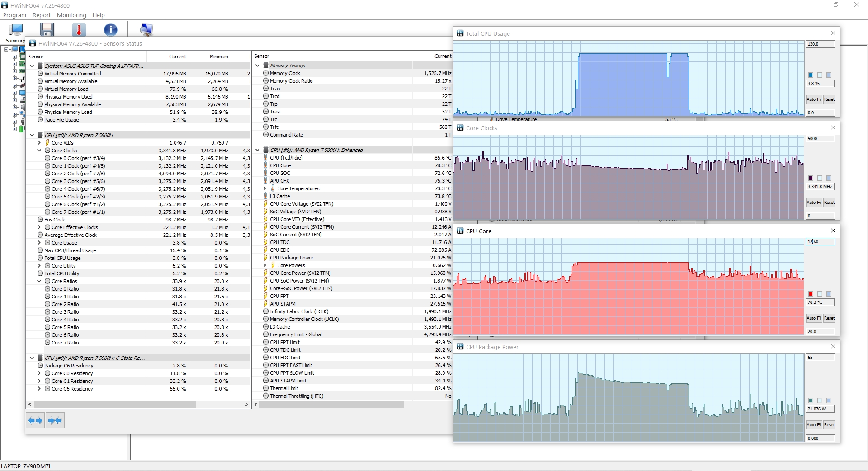Expand the Core Temperatures entry
The height and width of the screenshot is (471, 868).
[x=264, y=188]
